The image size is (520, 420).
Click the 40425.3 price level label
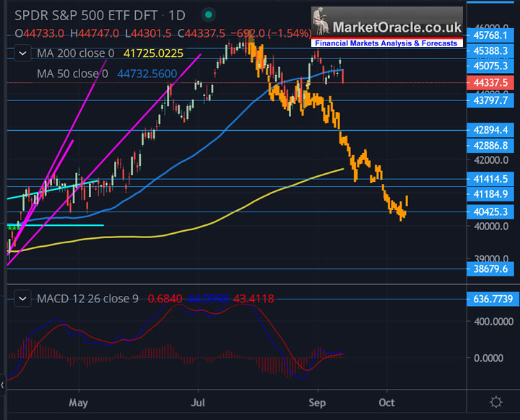pyautogui.click(x=490, y=211)
